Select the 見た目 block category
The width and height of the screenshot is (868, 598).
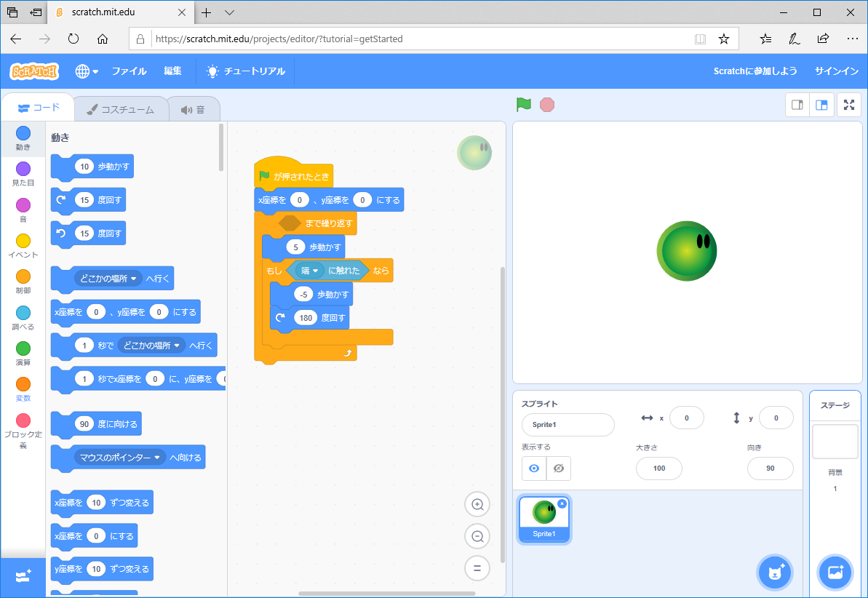[23, 174]
